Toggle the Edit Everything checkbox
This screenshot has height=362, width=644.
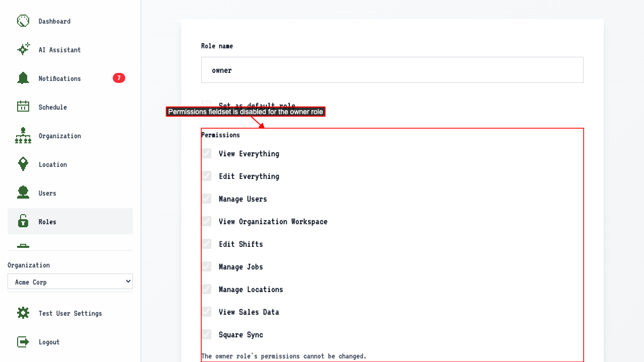206,176
